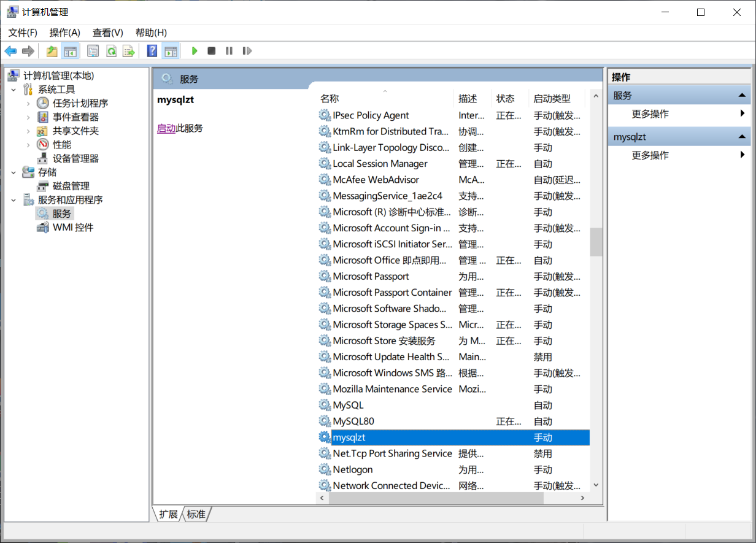Open the 帮助(H) menu
756x543 pixels.
(151, 33)
